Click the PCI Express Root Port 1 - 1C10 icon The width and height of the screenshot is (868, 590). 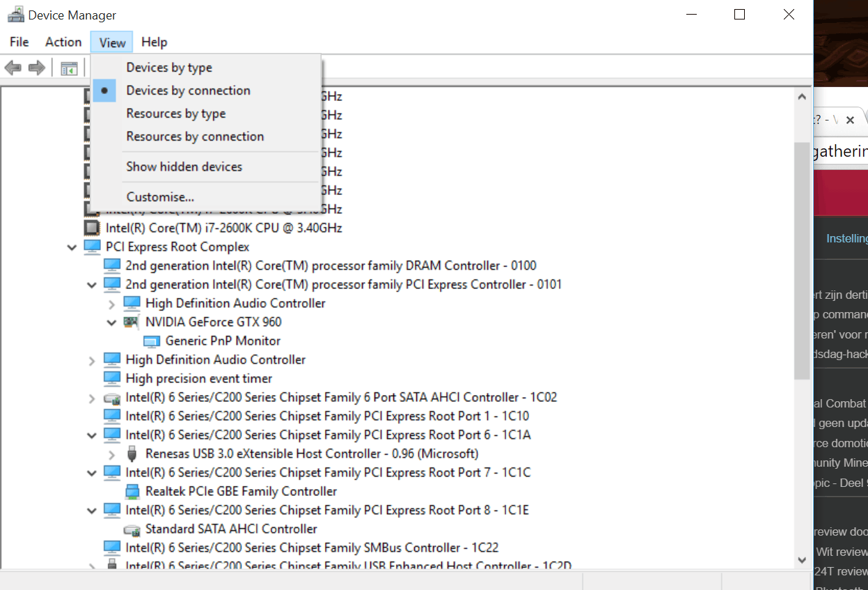click(x=111, y=416)
